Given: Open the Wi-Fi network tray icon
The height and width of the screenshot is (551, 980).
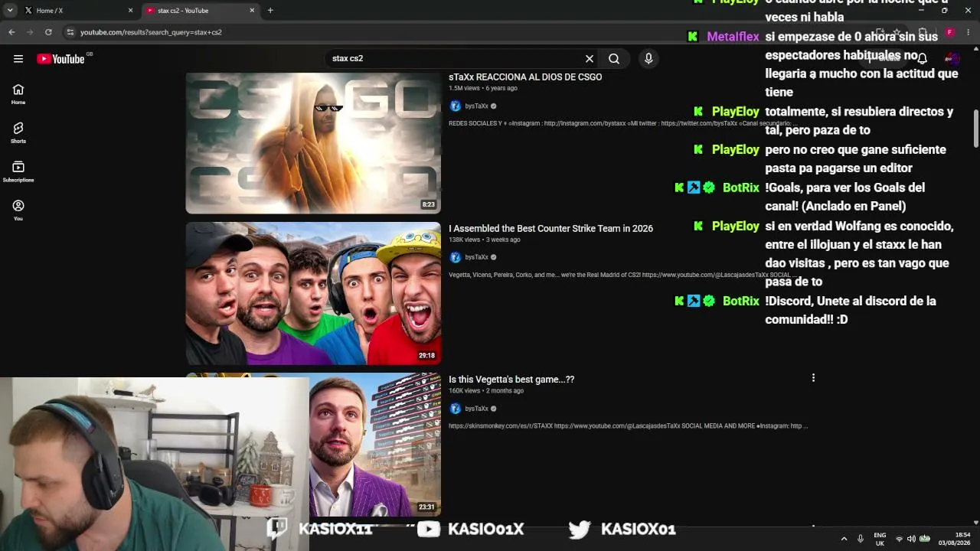Looking at the screenshot, I should (899, 539).
